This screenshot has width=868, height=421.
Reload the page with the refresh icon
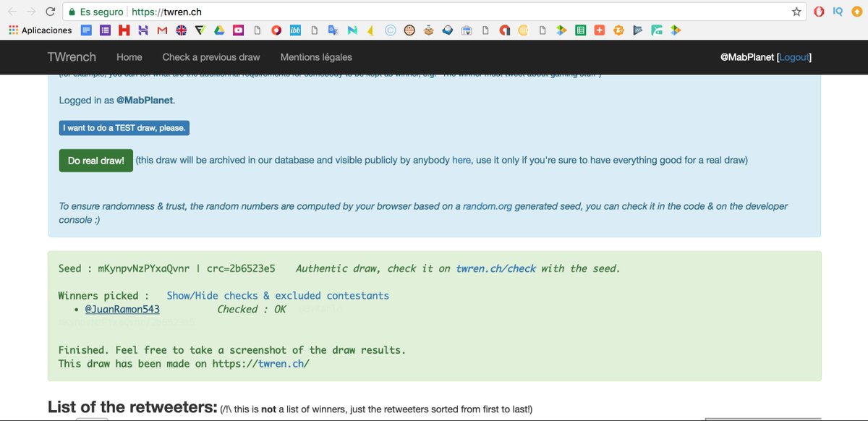[50, 12]
